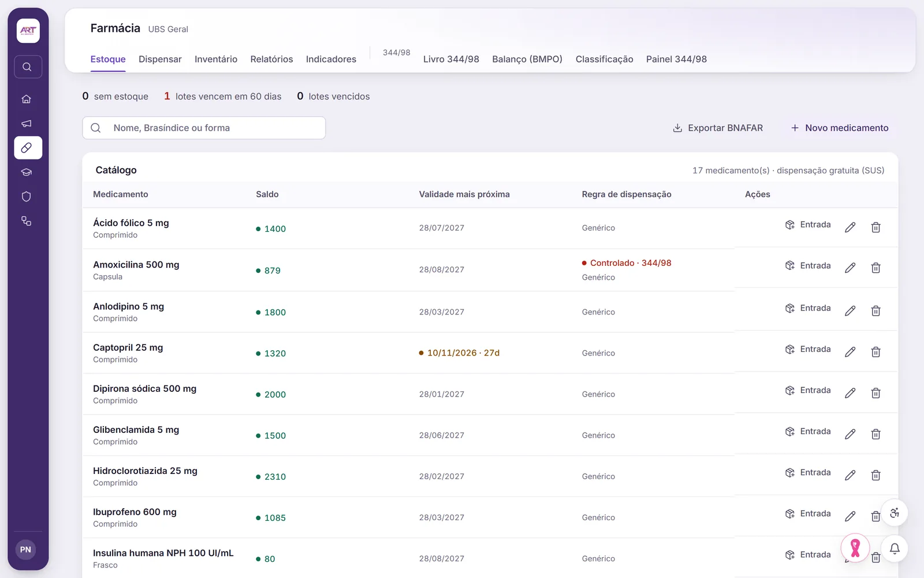Click the Saldo column header

point(267,194)
